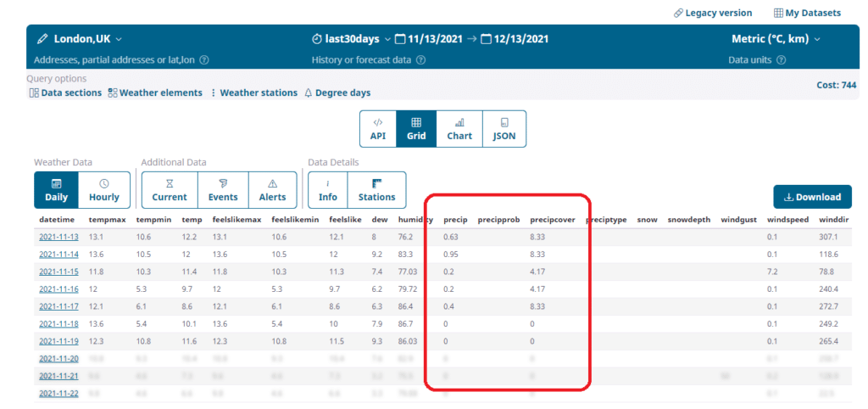Select the JSON view

[x=504, y=129]
